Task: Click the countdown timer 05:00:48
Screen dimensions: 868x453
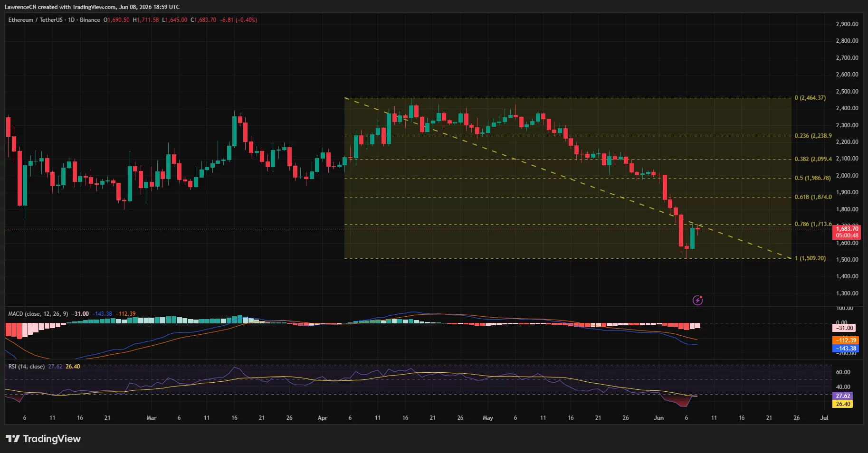Action: click(x=847, y=236)
